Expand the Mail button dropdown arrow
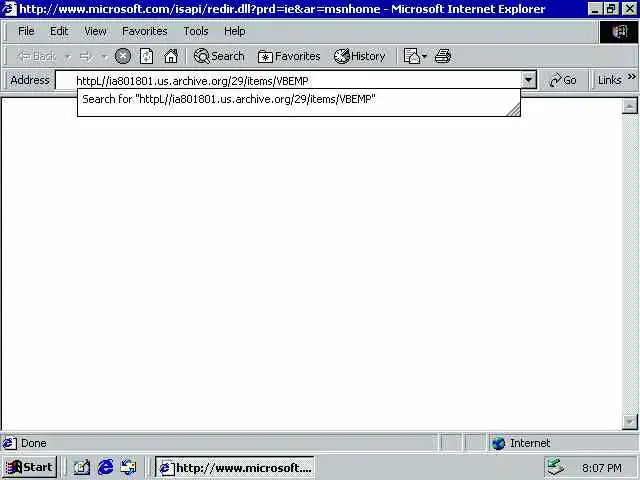640x480 pixels. [424, 56]
